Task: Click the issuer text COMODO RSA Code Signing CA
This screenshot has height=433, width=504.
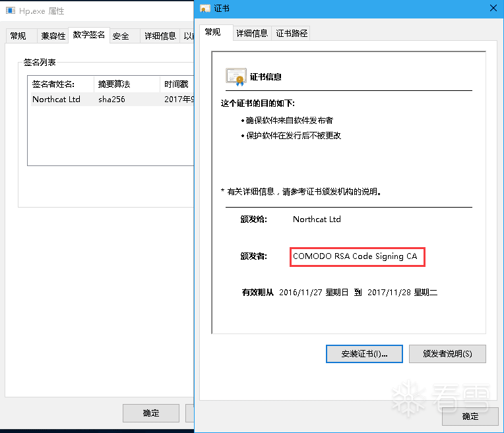Action: click(x=355, y=256)
